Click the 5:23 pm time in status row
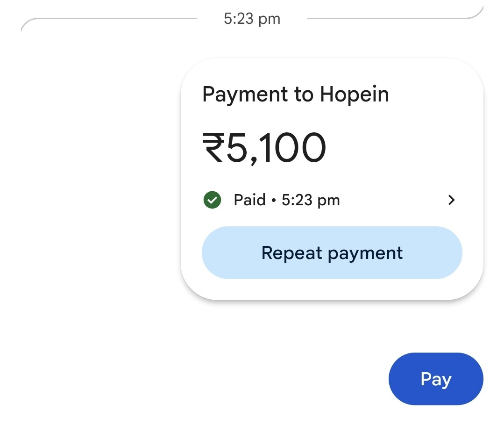The width and height of the screenshot is (504, 426). [x=311, y=200]
